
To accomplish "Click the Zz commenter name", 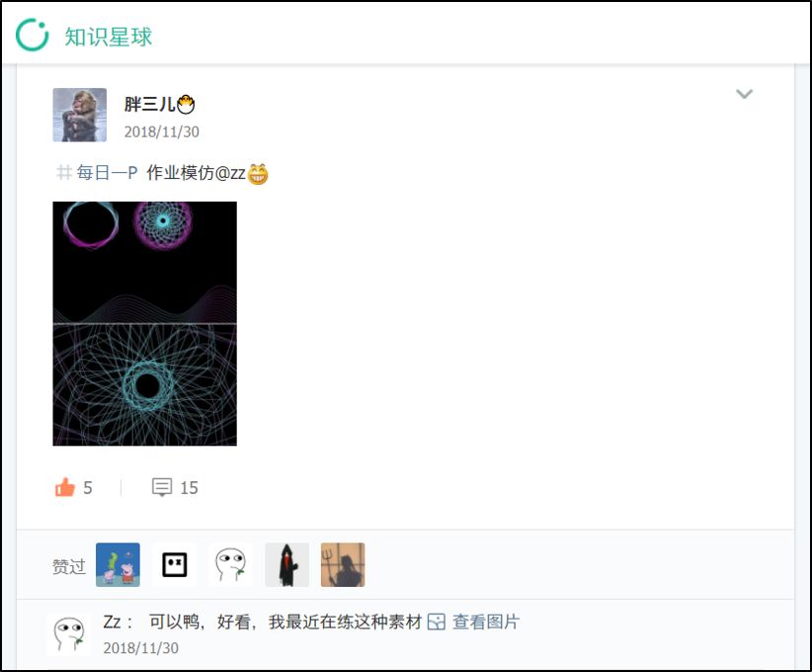I will pos(113,622).
